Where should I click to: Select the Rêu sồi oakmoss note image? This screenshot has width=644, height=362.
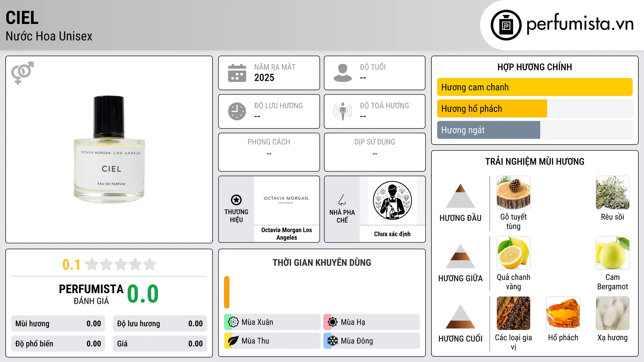pyautogui.click(x=613, y=193)
